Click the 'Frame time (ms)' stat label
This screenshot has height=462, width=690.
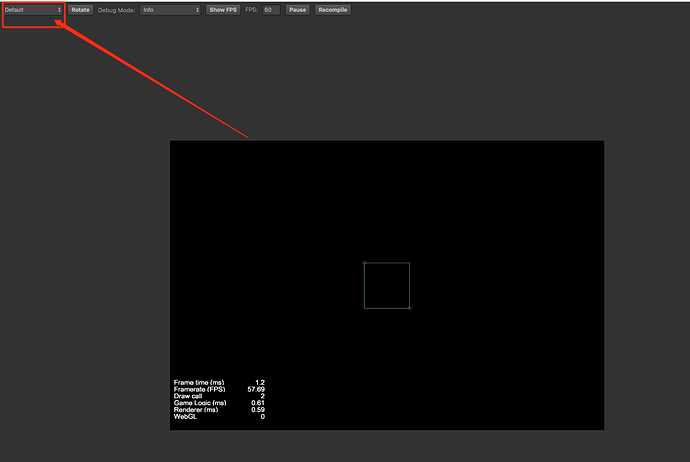(199, 382)
